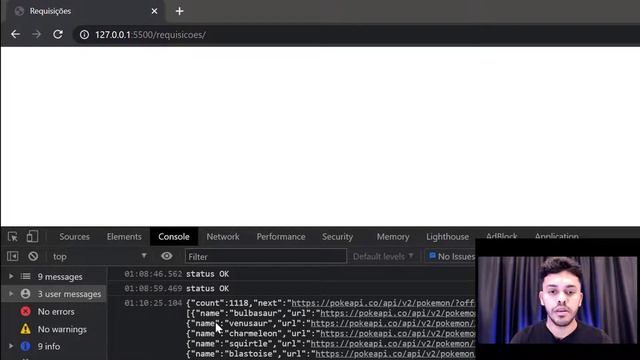Close the Requisições tab

(154, 11)
